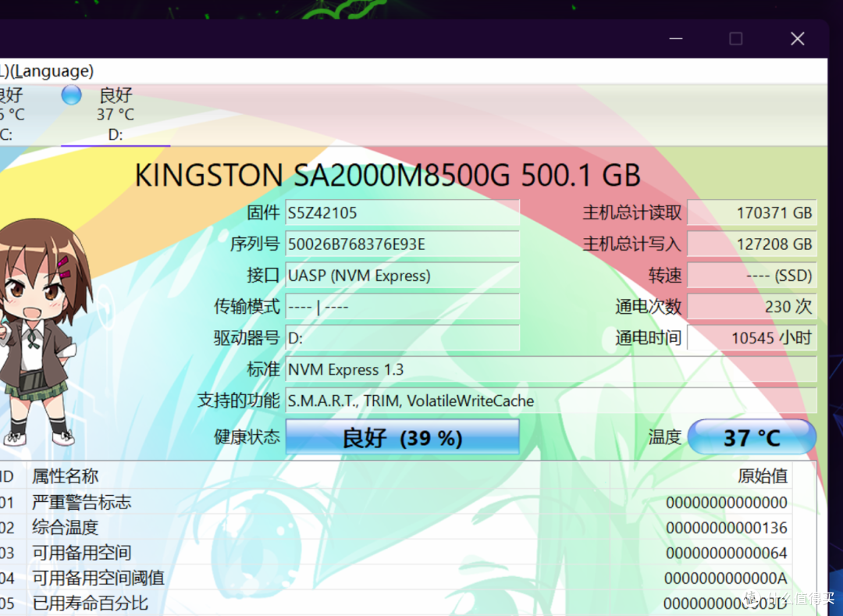Click the rotation rate value ---- (SSD)

tap(752, 276)
